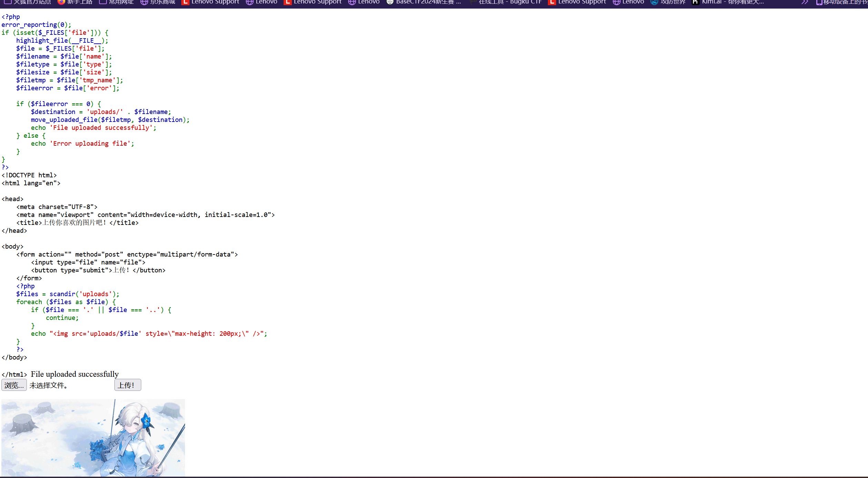Click the highlight_file(__FILE__); code line
This screenshot has height=478, width=868.
tap(62, 41)
